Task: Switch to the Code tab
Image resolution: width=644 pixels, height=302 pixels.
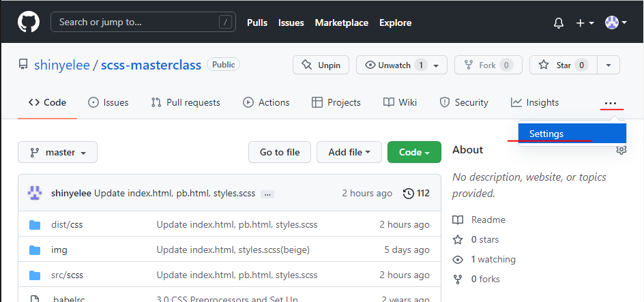Action: 47,102
